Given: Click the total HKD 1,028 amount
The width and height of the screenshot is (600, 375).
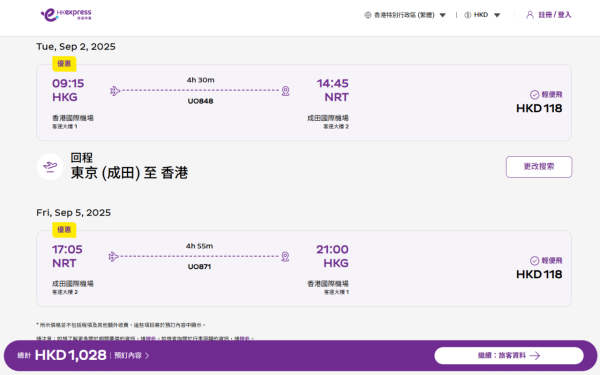Looking at the screenshot, I should (70, 355).
